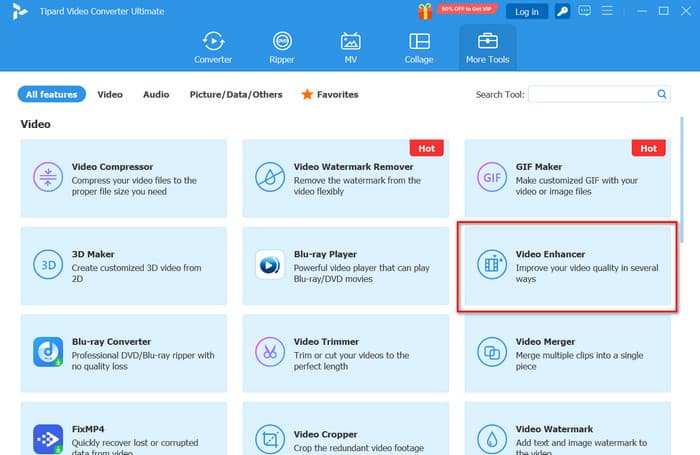Open 3D Maker tool title

(x=93, y=254)
